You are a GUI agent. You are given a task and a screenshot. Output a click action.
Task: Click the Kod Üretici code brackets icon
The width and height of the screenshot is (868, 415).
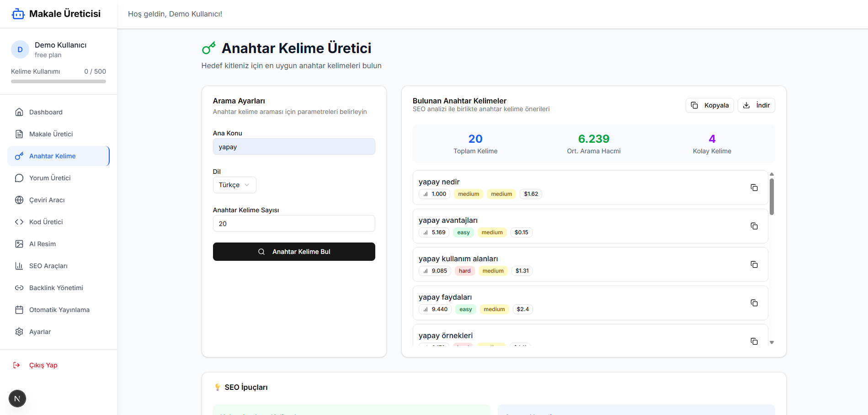tap(19, 222)
